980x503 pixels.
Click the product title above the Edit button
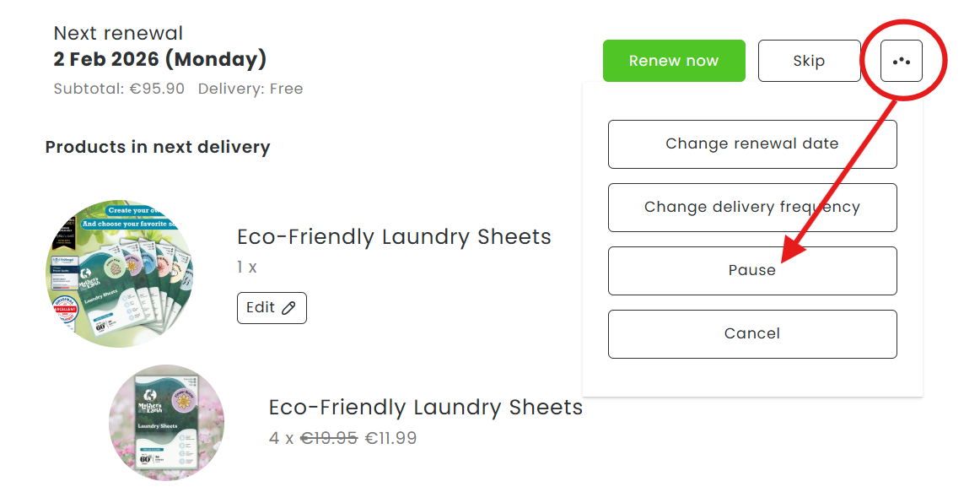pyautogui.click(x=394, y=237)
